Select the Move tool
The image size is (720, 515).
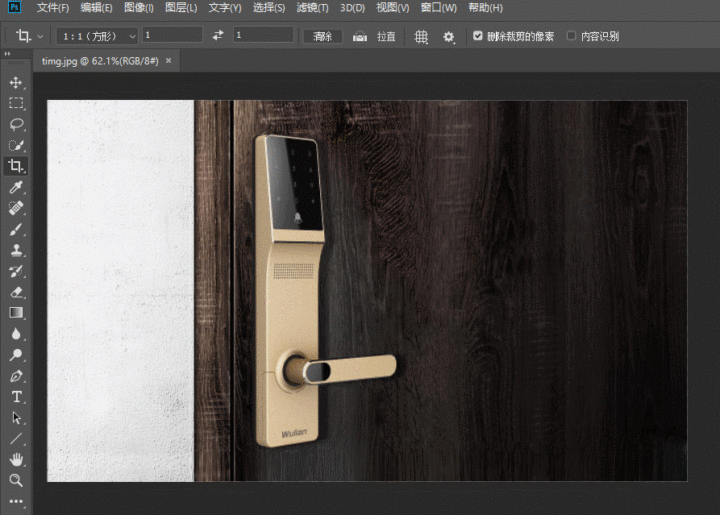pyautogui.click(x=16, y=82)
